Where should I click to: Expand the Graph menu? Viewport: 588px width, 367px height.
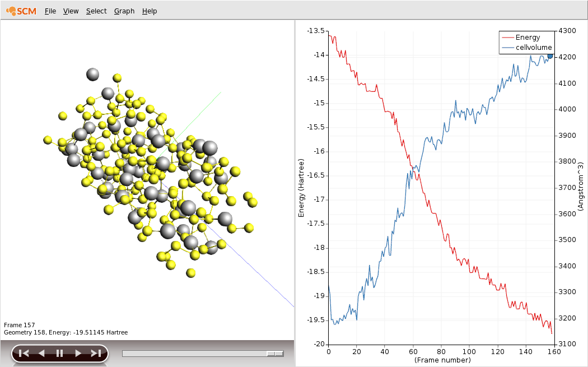(x=124, y=11)
